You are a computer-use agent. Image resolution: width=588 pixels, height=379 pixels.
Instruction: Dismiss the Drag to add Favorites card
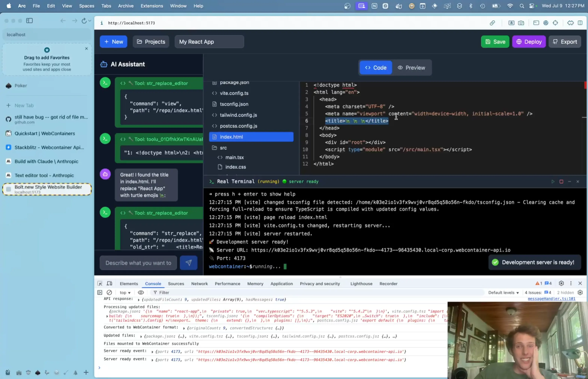[86, 48]
